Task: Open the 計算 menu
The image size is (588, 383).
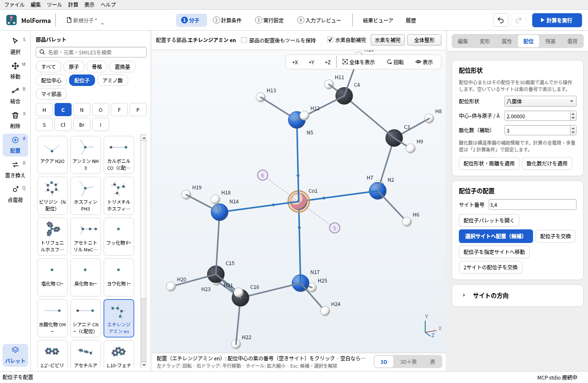Action: pyautogui.click(x=73, y=5)
